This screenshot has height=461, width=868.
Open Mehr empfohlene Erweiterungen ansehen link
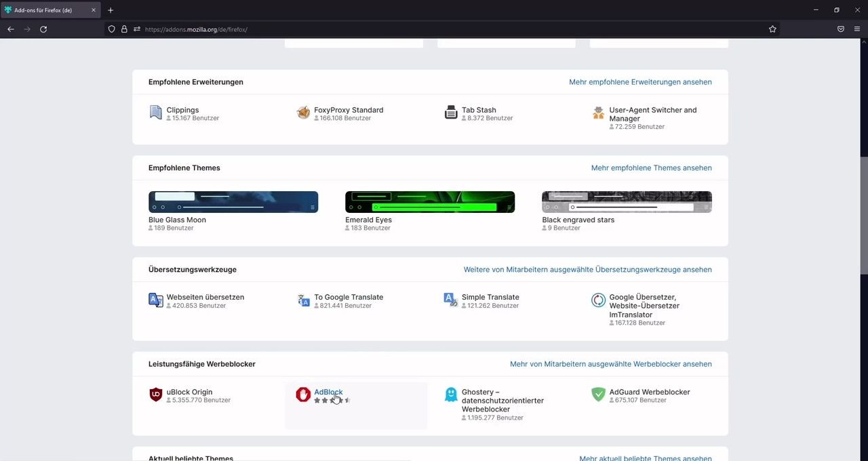pos(640,82)
